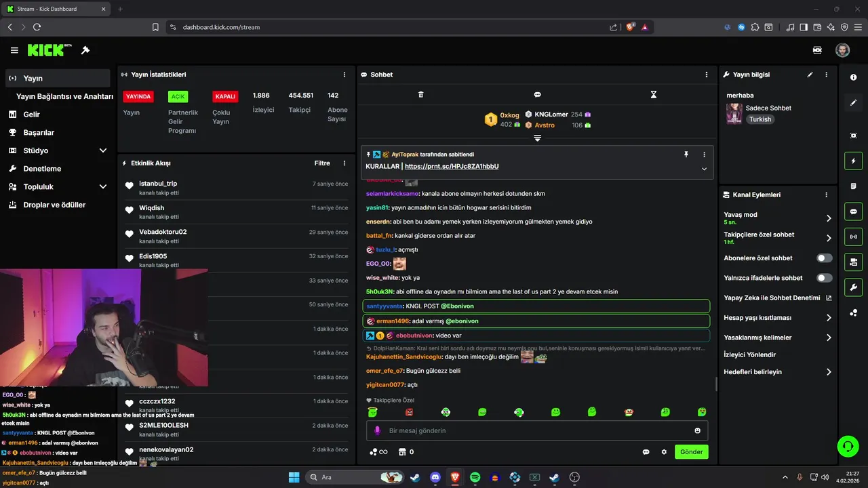The height and width of the screenshot is (488, 868).
Task: Click the Turkish language tag
Action: point(760,119)
